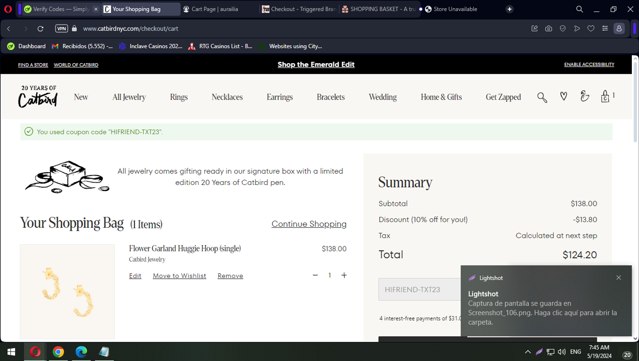Open the player arrow icon in toolbar
This screenshot has width=639, height=361.
tap(577, 29)
